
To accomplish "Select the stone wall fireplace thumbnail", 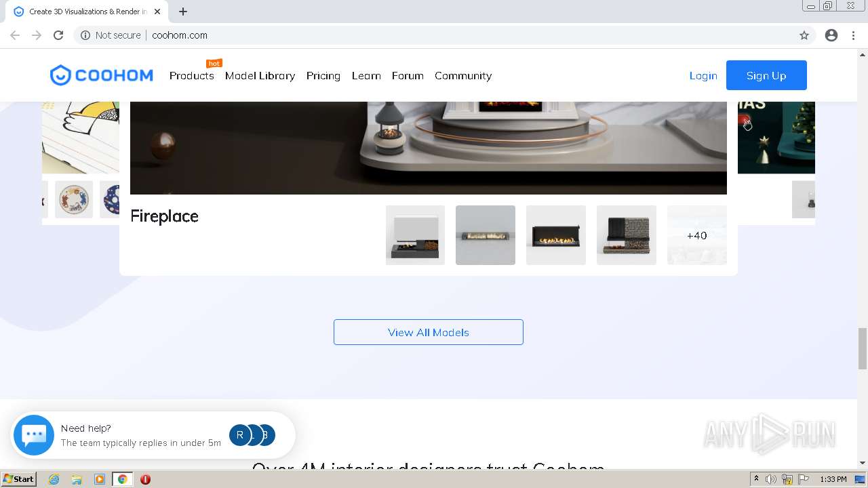I will point(627,235).
